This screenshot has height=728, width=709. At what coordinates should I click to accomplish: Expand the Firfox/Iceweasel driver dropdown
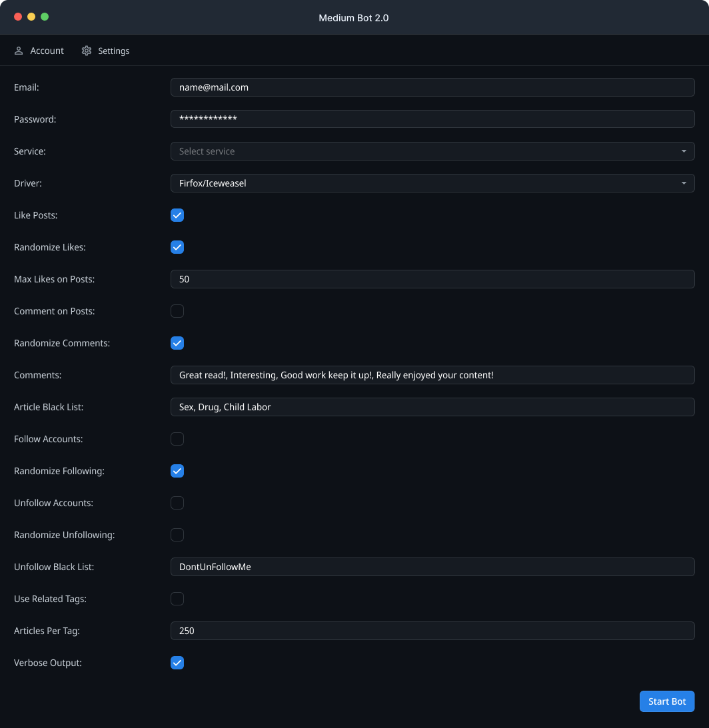pos(426,183)
